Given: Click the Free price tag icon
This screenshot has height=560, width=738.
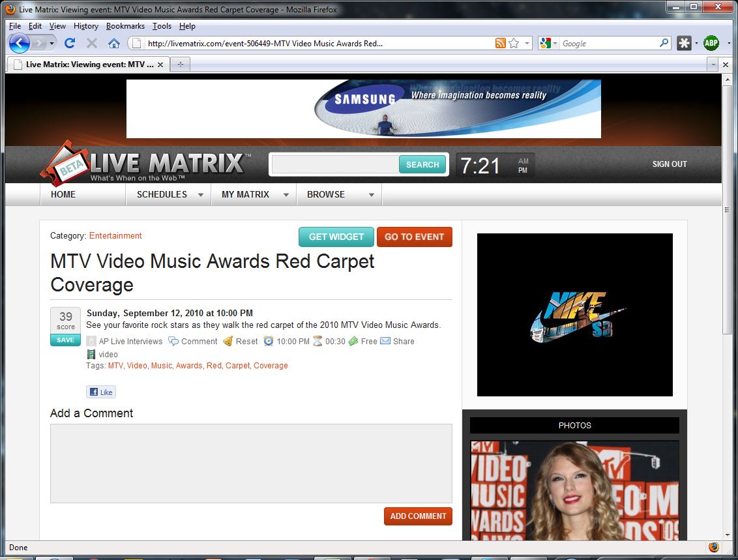Looking at the screenshot, I should (353, 341).
